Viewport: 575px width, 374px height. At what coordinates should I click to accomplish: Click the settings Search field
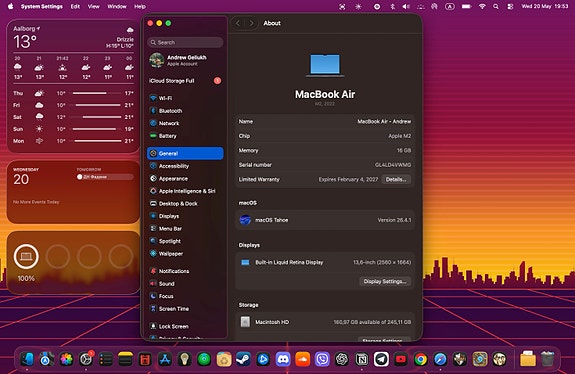tap(185, 42)
